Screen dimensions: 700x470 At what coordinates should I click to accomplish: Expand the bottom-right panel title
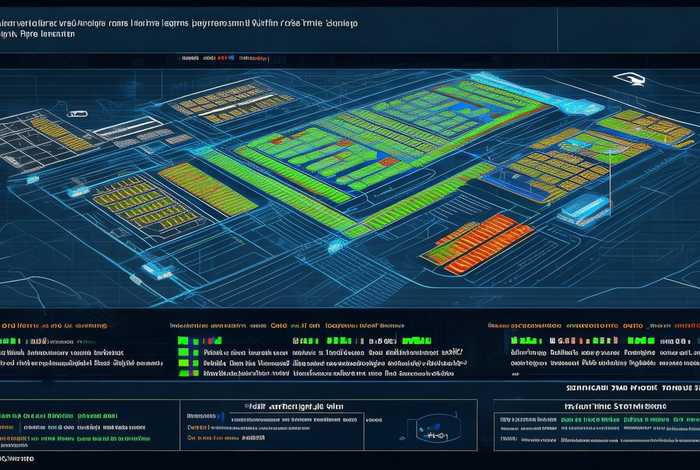tap(590, 407)
